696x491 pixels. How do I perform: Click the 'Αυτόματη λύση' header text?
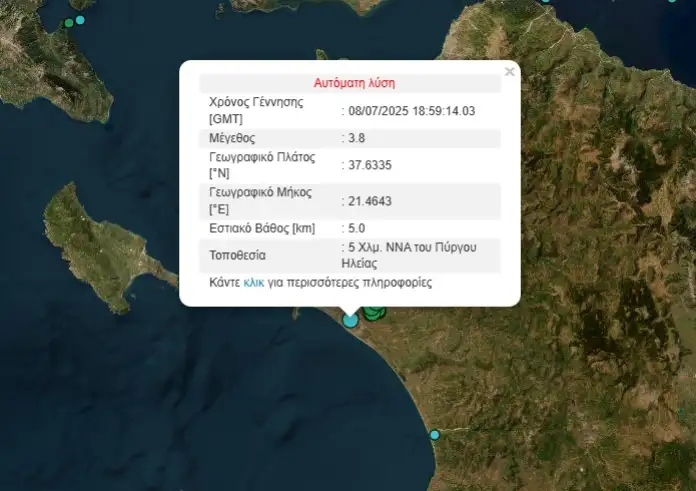[x=354, y=83]
